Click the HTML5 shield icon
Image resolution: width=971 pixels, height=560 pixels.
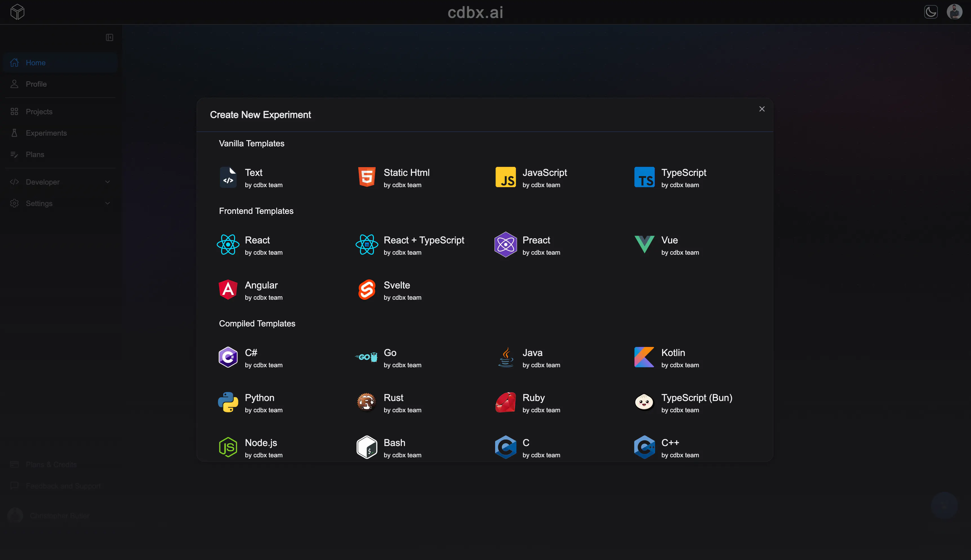367,177
